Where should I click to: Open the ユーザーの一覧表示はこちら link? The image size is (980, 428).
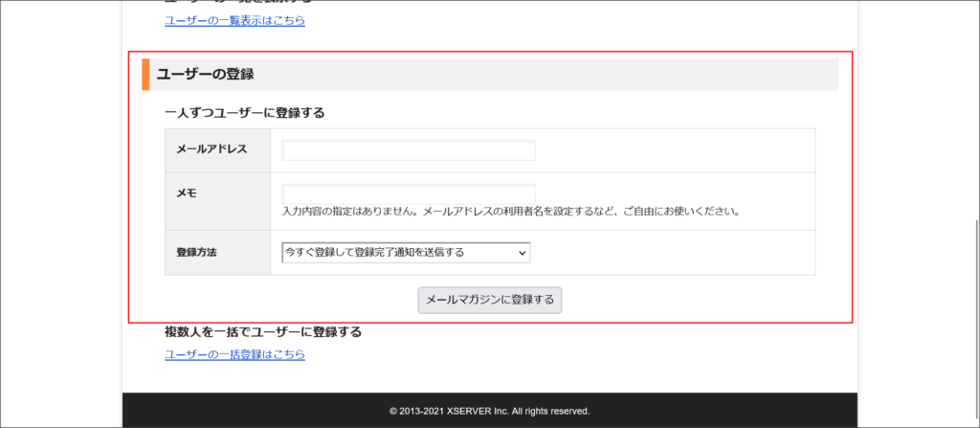[x=235, y=21]
